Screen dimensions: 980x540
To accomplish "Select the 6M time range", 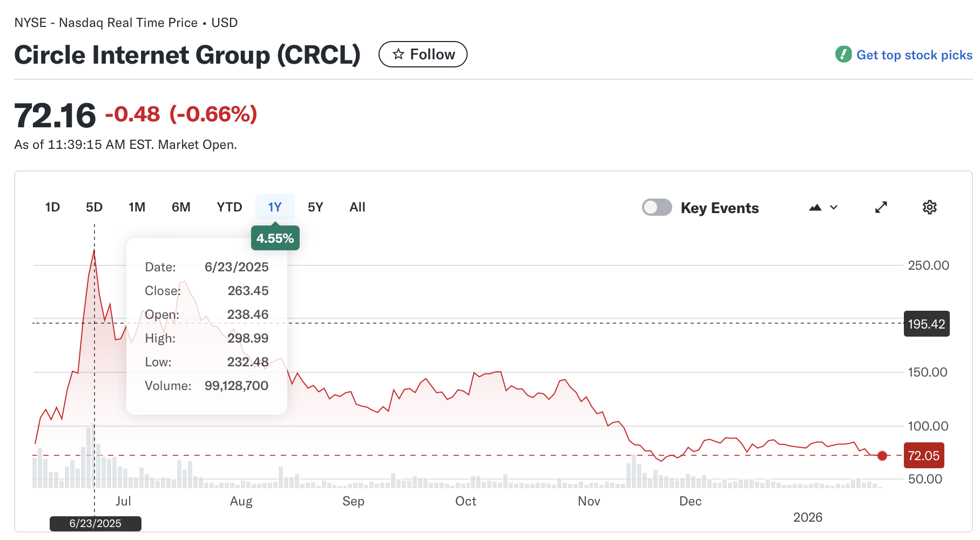I will tap(181, 207).
